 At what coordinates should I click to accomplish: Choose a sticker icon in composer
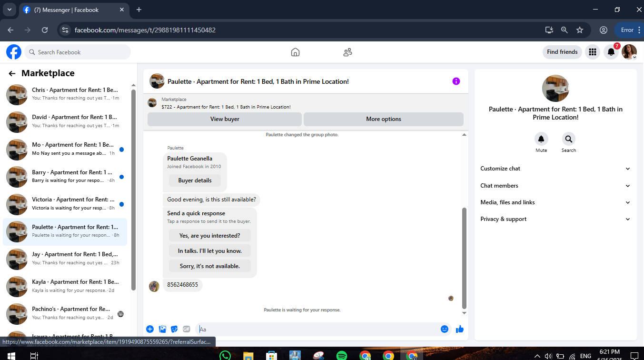coord(174,329)
